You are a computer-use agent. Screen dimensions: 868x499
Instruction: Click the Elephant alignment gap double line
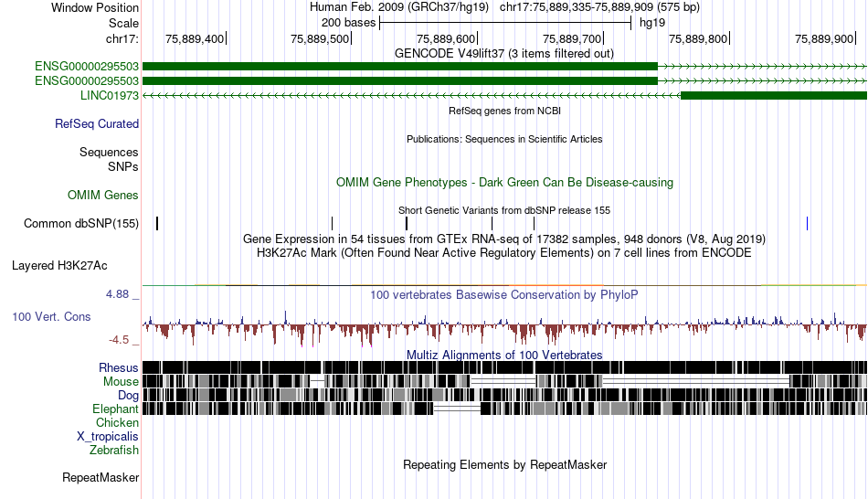click(457, 409)
